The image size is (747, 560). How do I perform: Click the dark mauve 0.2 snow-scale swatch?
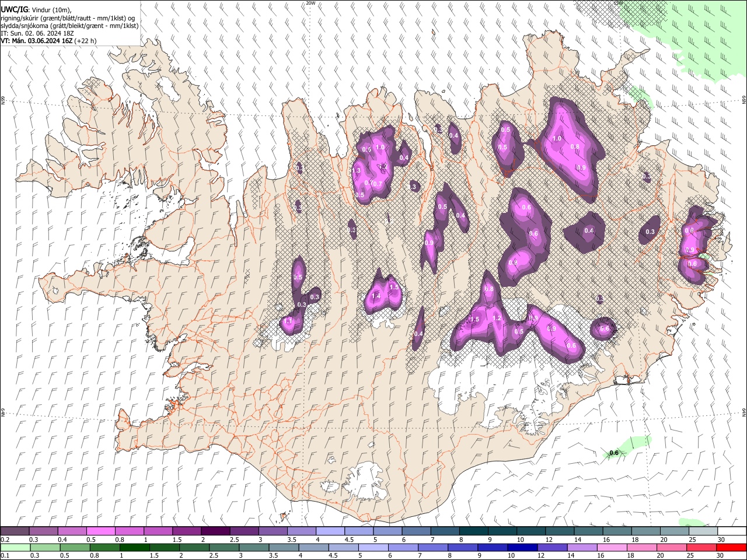click(15, 531)
